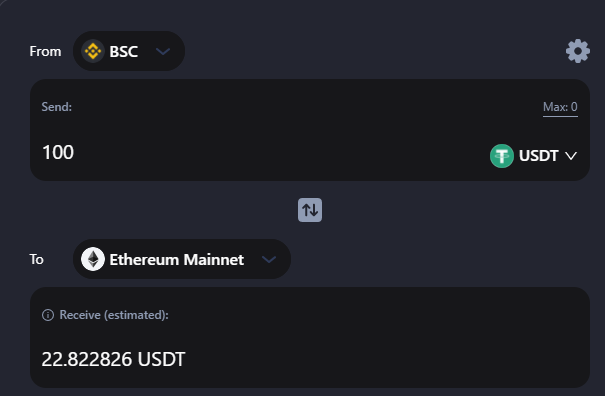Click the estimated 22.822826 USDT amount

tap(113, 359)
